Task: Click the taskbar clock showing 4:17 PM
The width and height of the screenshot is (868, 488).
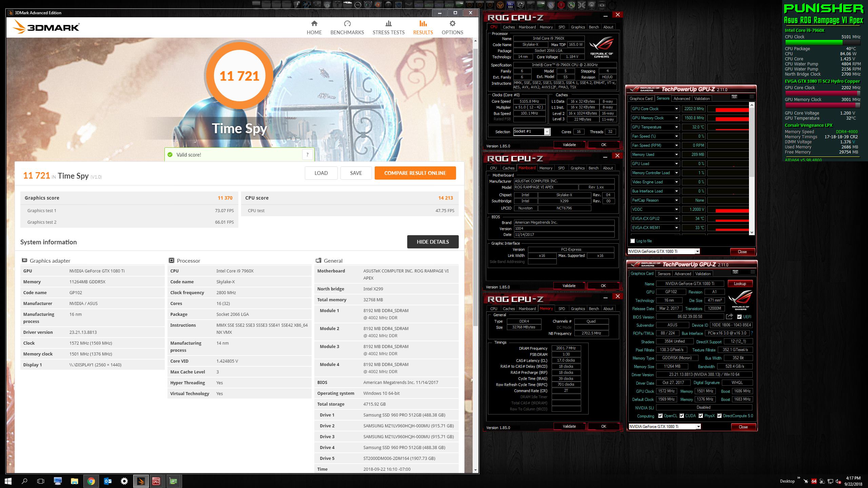Action: click(x=853, y=481)
